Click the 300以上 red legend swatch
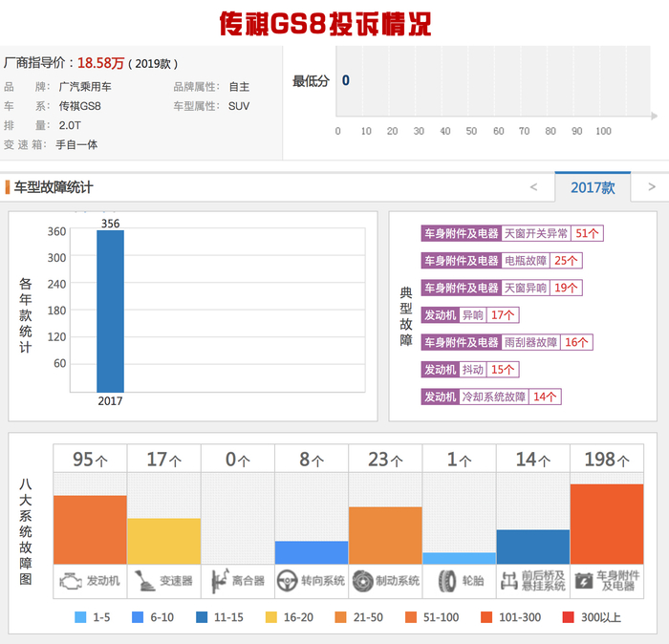This screenshot has width=669, height=644. (568, 617)
